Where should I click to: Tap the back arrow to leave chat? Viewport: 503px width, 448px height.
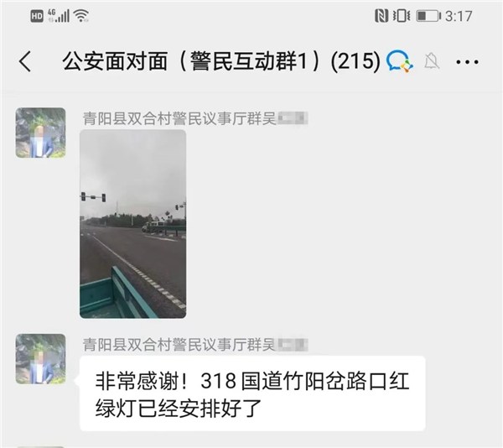(x=25, y=61)
